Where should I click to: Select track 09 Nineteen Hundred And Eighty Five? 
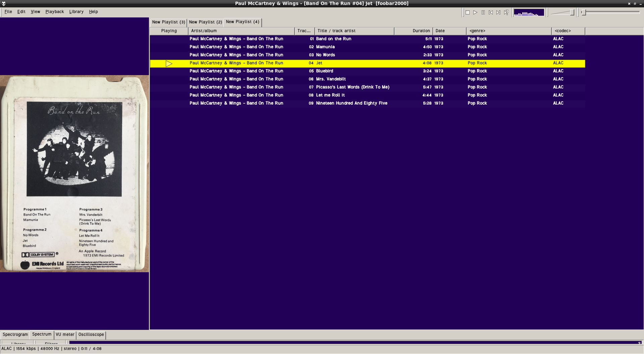coord(367,103)
